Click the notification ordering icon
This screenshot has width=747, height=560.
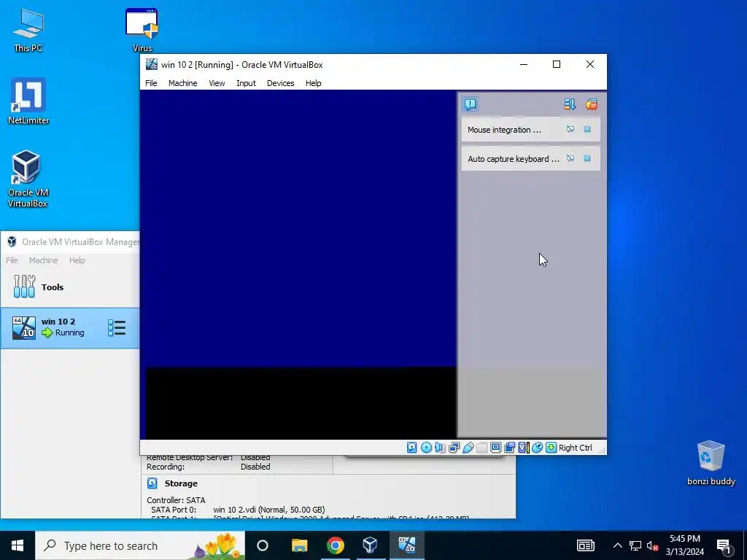pyautogui.click(x=570, y=104)
